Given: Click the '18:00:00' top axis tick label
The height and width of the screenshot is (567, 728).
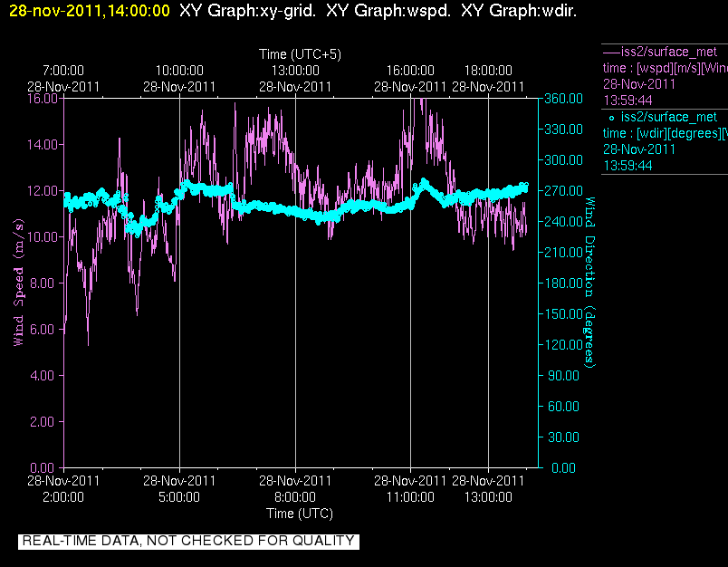Looking at the screenshot, I should (488, 71).
